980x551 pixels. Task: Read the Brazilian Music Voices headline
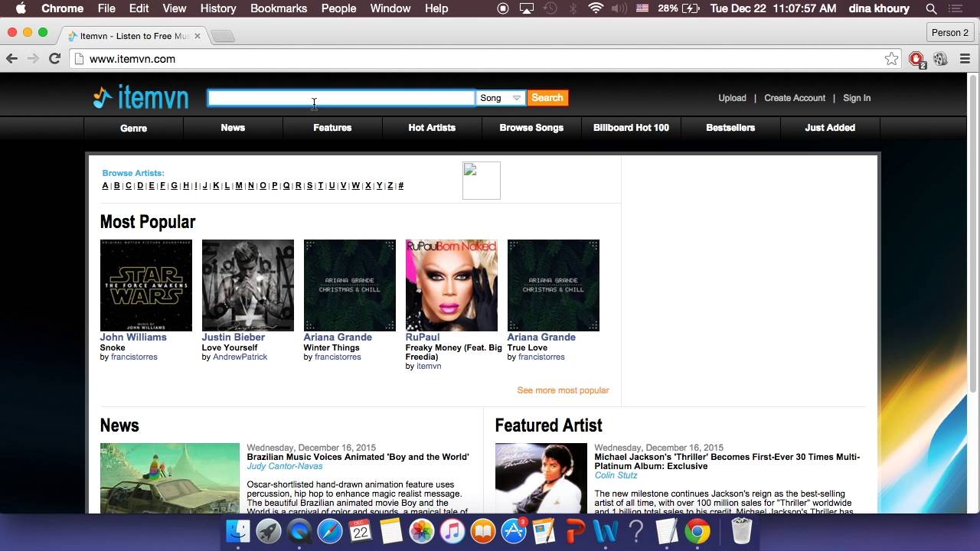(358, 457)
